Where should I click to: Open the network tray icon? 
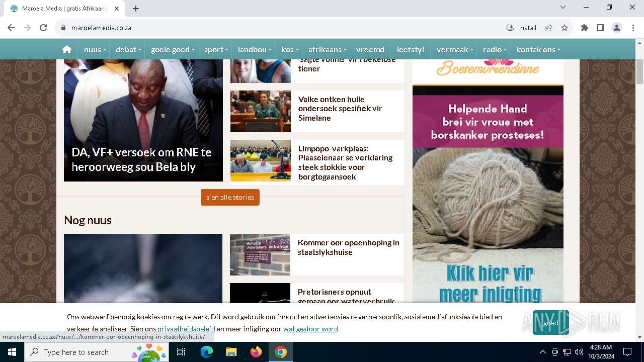567,352
